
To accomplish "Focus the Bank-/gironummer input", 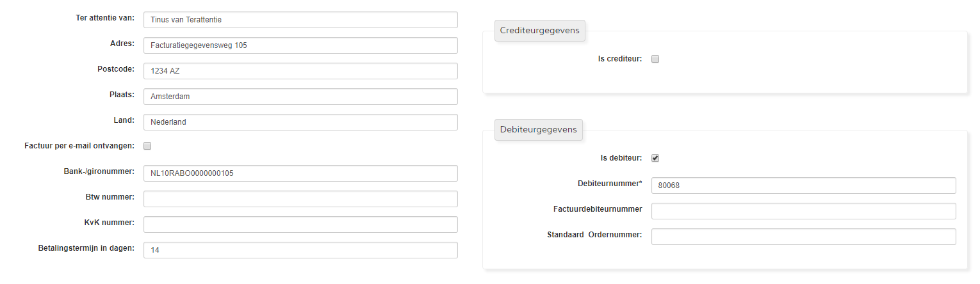I will [300, 173].
